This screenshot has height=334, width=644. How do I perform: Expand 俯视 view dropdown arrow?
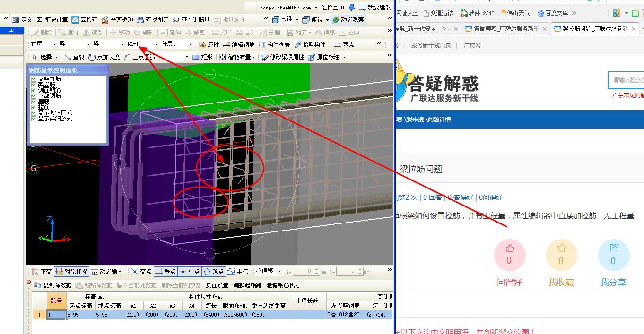point(327,19)
